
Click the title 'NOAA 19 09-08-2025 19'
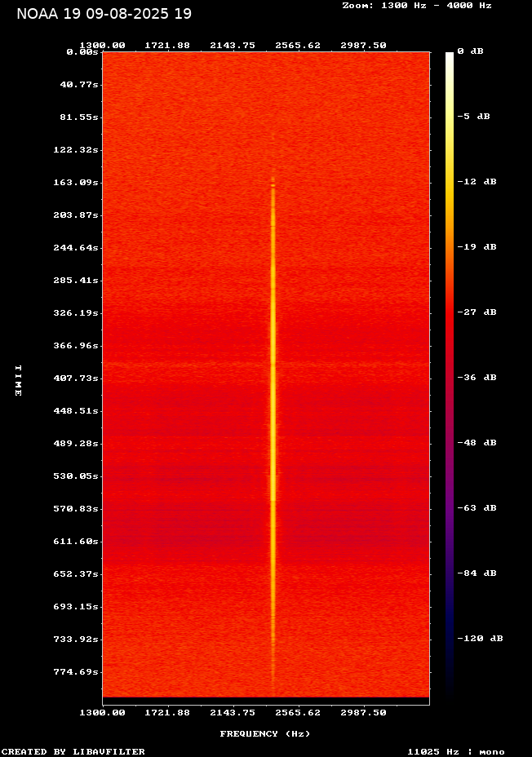tap(104, 14)
